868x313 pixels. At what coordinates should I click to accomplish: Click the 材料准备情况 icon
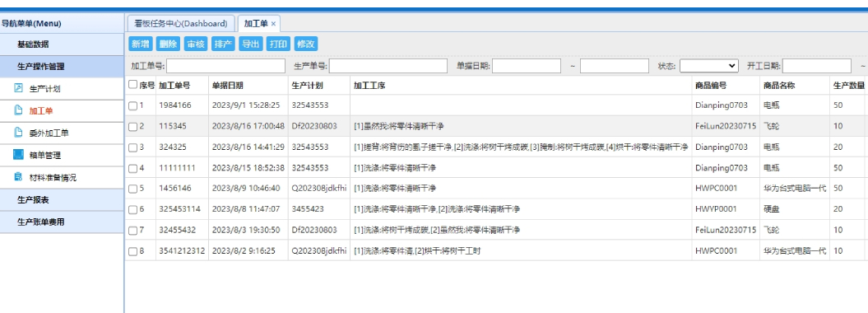18,177
